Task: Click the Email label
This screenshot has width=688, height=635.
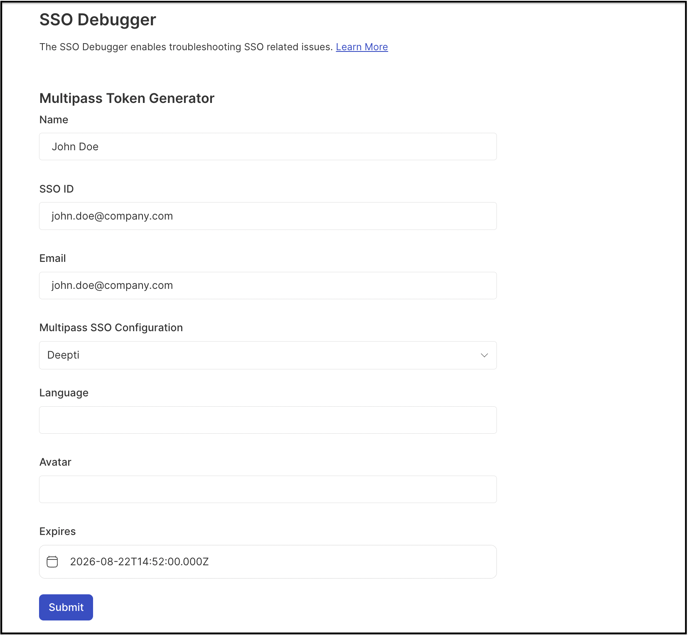Action: click(53, 258)
